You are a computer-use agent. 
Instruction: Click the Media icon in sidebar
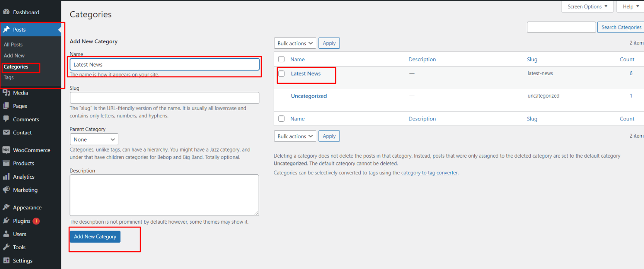tap(6, 93)
